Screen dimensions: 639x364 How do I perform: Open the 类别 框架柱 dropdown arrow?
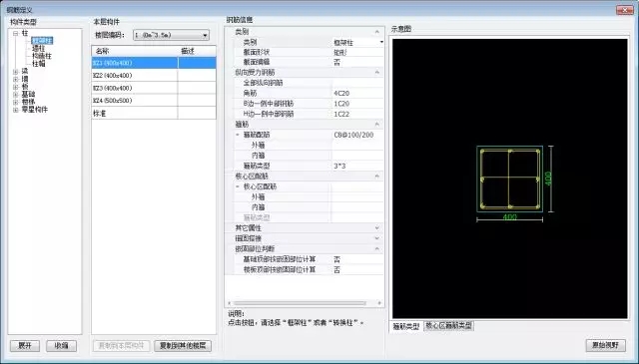[x=381, y=42]
